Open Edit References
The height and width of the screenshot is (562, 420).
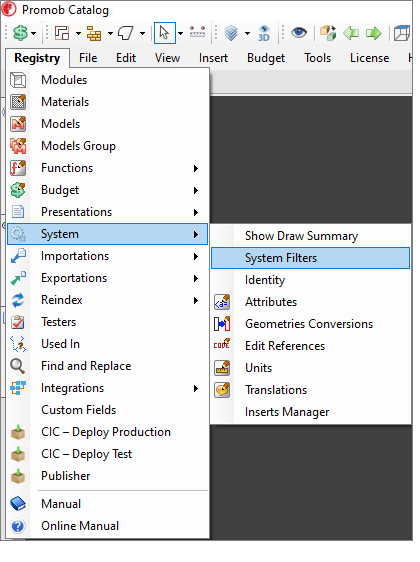click(310, 346)
